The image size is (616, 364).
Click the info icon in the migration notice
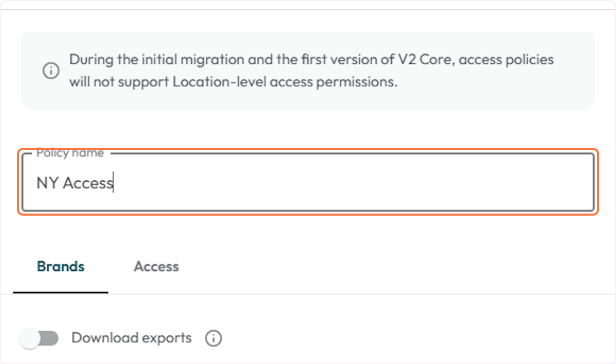[x=50, y=71]
